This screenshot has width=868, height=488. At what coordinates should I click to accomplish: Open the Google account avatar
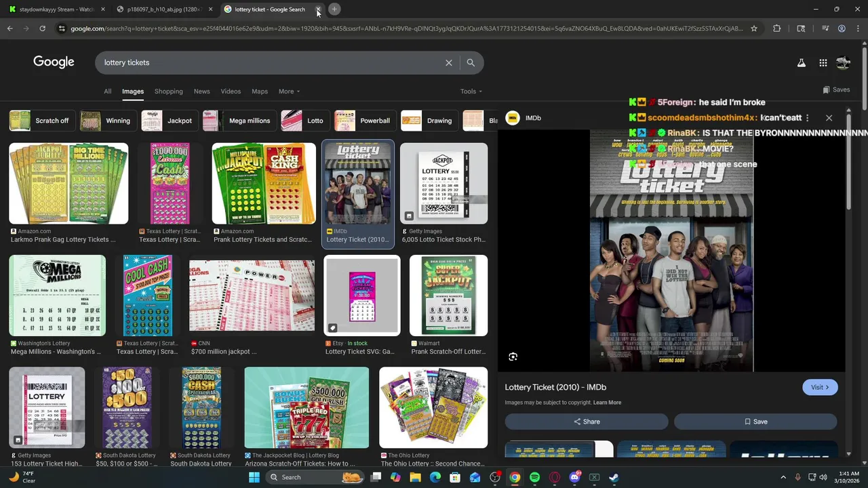coord(843,63)
